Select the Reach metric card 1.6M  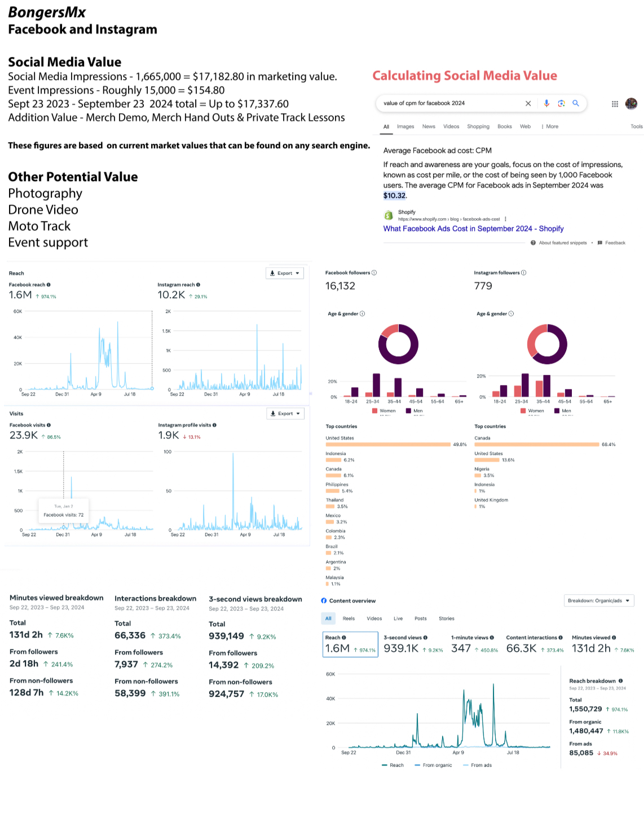(x=350, y=644)
